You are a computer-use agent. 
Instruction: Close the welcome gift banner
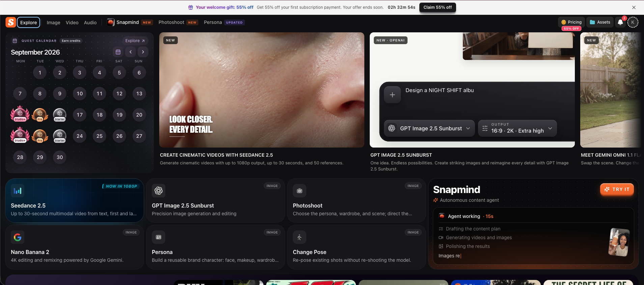tap(634, 7)
